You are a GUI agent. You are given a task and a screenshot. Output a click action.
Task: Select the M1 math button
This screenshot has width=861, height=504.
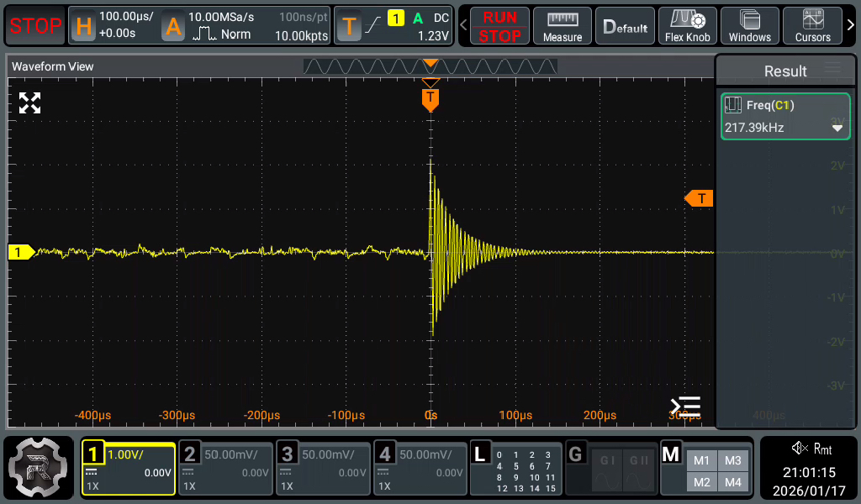pos(702,460)
